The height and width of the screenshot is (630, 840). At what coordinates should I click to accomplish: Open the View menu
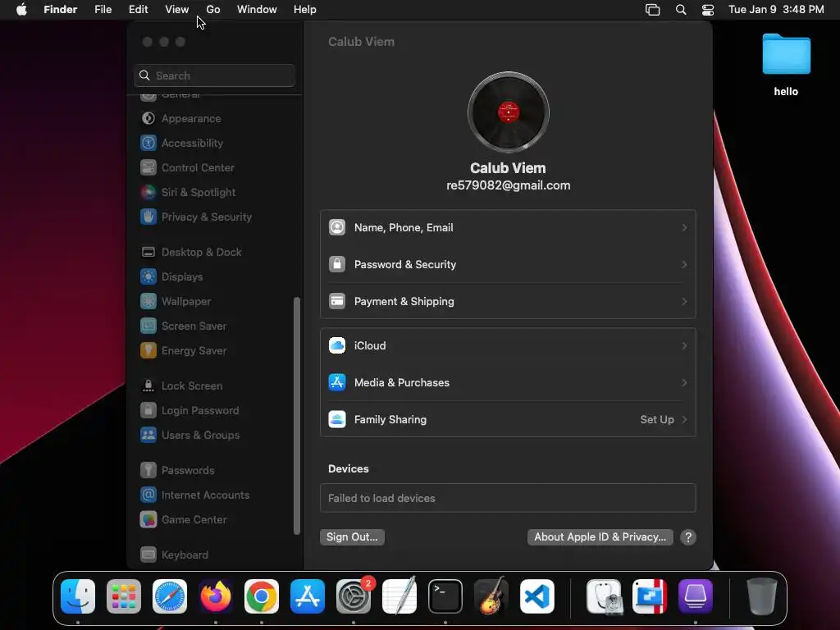[x=177, y=10]
